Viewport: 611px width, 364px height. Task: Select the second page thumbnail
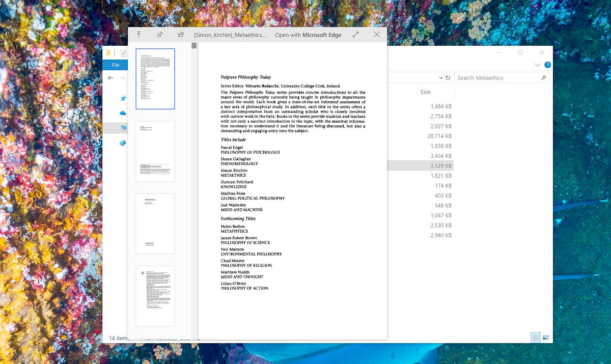coord(155,151)
